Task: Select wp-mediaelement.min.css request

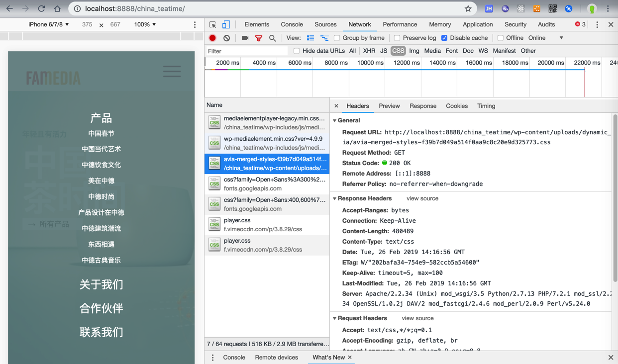Action: coord(267,143)
